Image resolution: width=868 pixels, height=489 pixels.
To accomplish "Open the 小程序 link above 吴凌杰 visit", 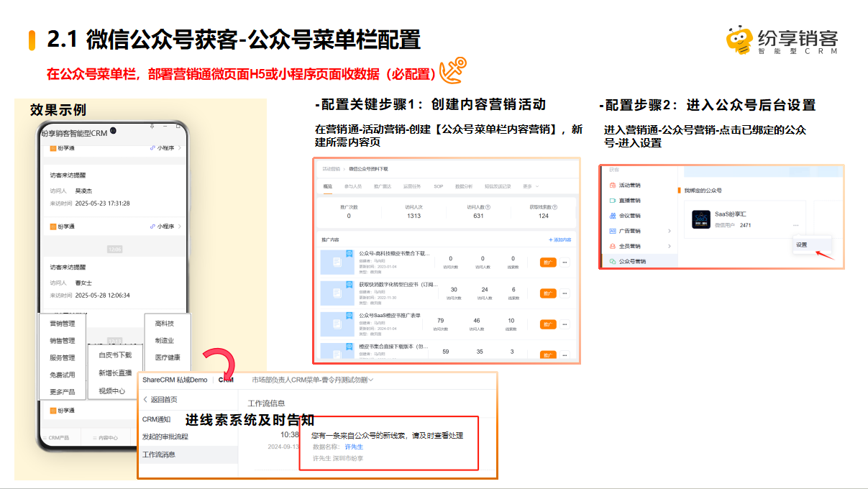I will click(x=165, y=147).
